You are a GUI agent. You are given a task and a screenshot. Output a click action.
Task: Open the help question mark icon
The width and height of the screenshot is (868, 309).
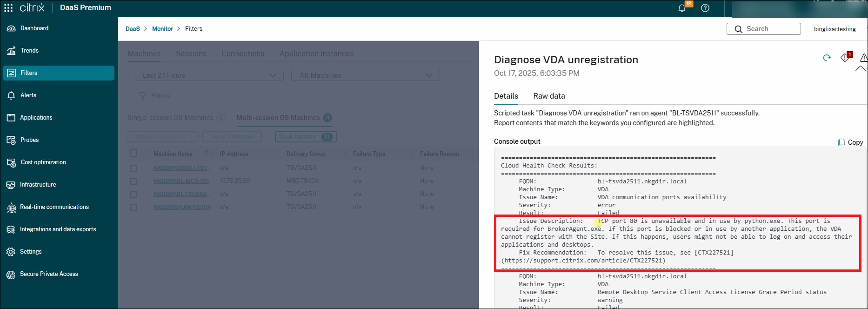(x=705, y=8)
